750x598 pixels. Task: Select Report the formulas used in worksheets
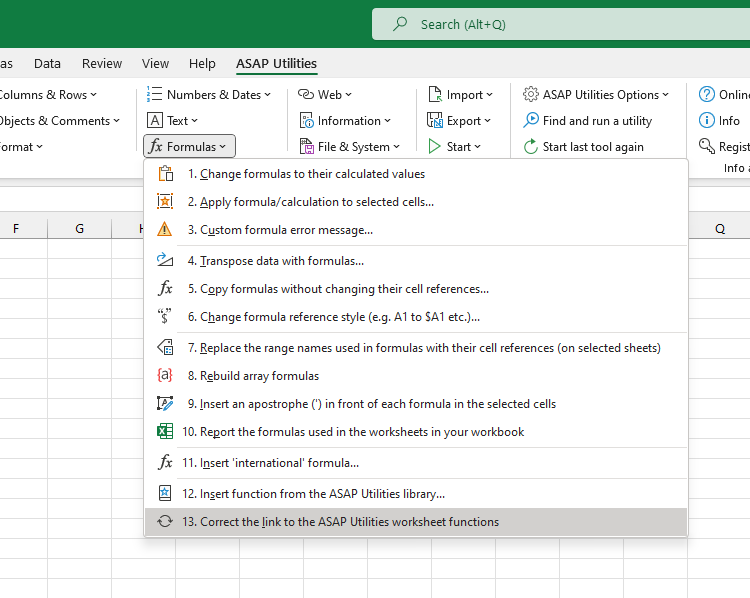[416, 432]
